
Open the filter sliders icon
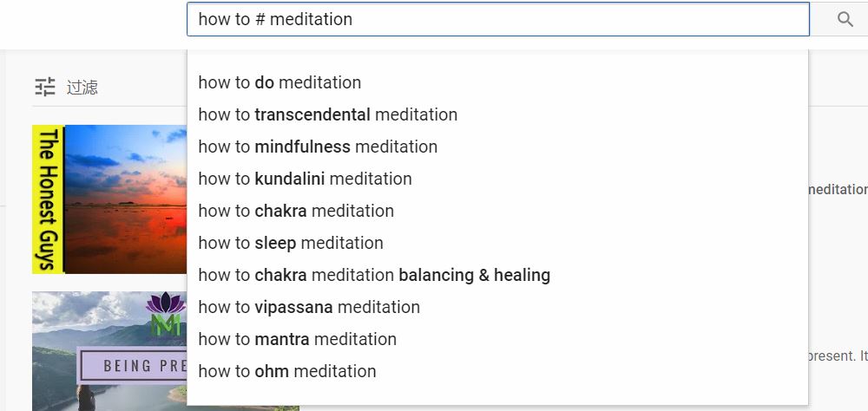45,87
